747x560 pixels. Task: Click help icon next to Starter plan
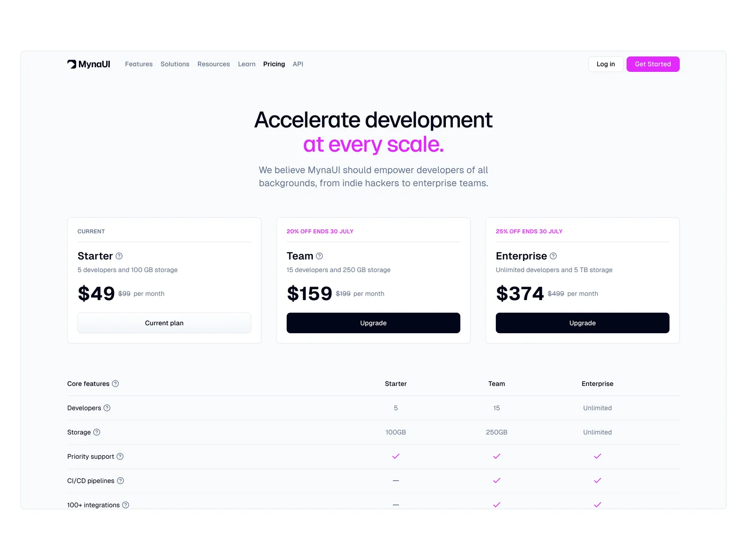119,256
